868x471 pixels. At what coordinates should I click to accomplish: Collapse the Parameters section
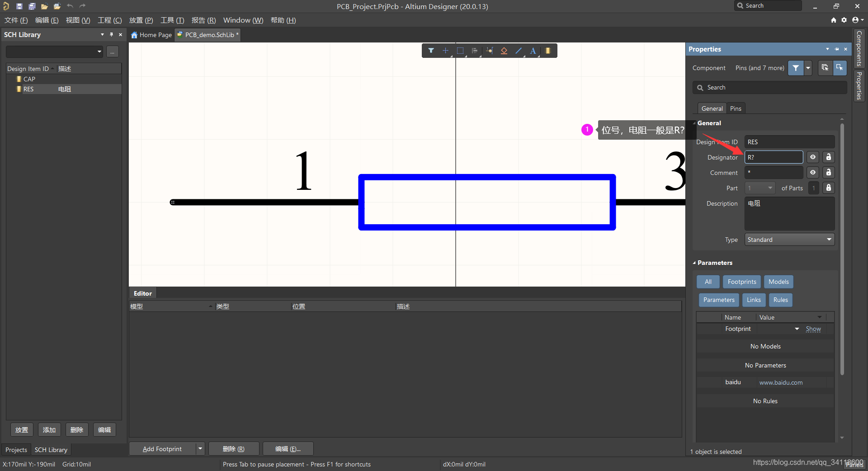point(694,263)
